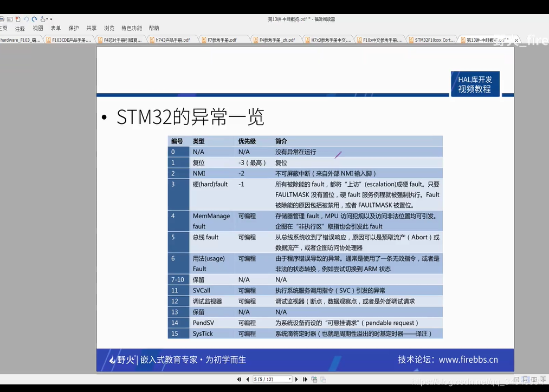Click the snapshot icon in quick toolbar
549x392 pixels.
pos(10,19)
